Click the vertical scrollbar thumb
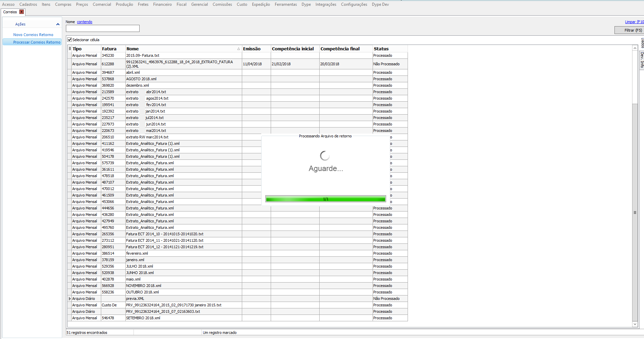 tap(635, 212)
